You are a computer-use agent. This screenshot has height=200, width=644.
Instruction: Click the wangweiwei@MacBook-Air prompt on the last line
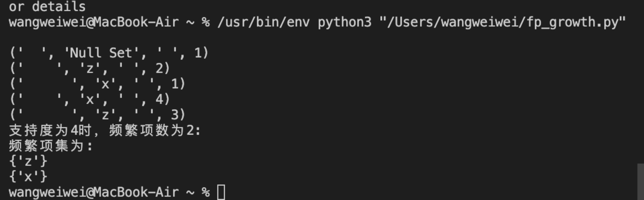tap(94, 192)
